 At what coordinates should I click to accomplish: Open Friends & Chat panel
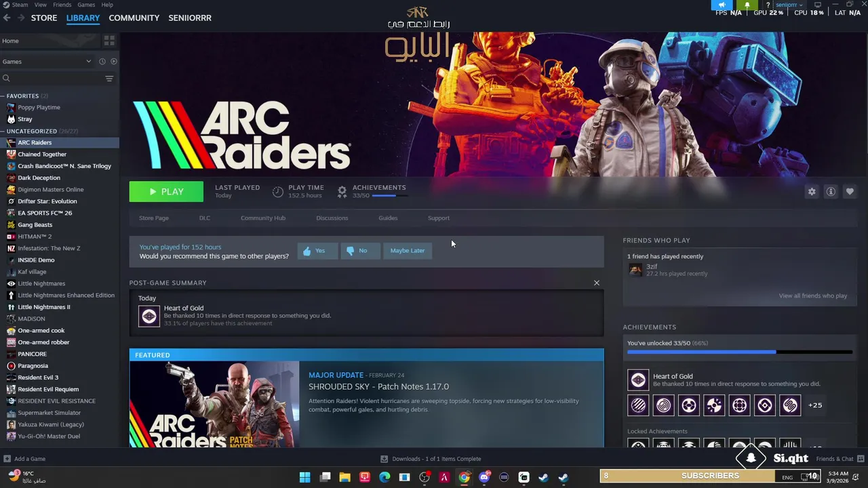pyautogui.click(x=840, y=459)
